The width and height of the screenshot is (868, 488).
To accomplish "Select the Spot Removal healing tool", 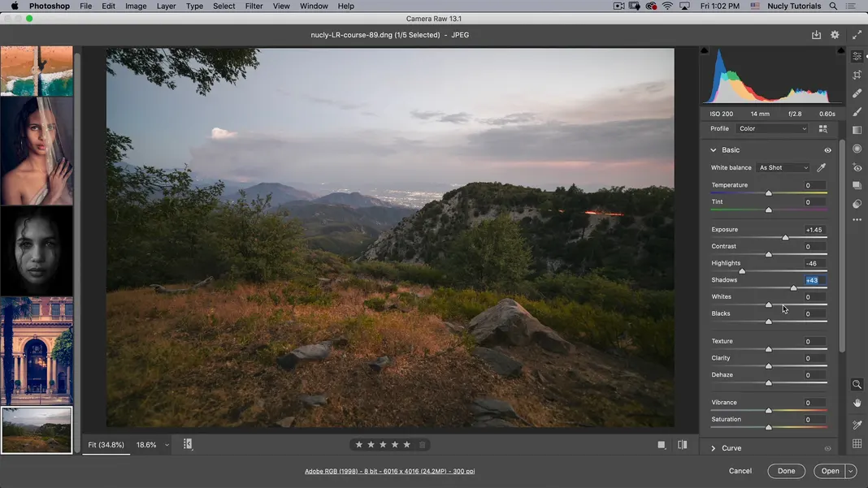I will click(857, 93).
